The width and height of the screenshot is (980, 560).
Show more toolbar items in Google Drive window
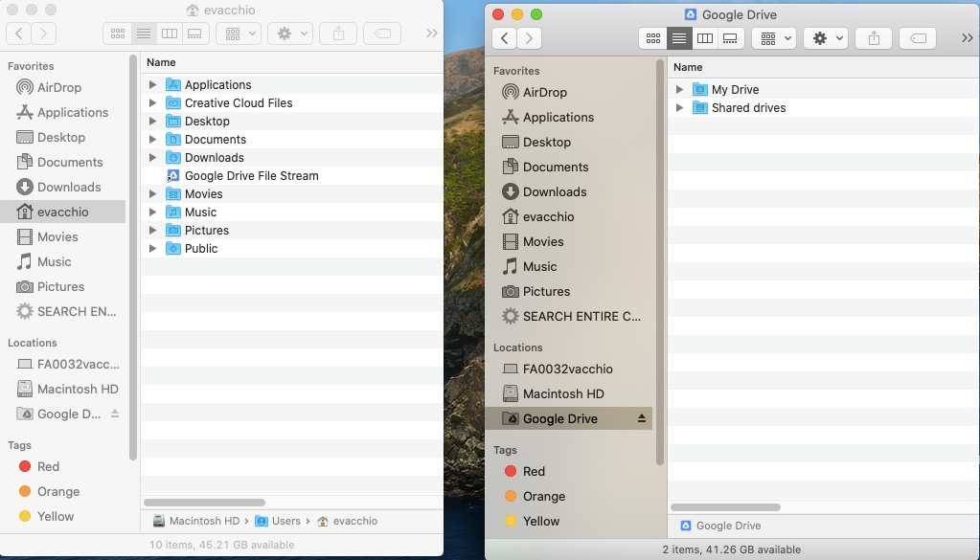(x=967, y=38)
